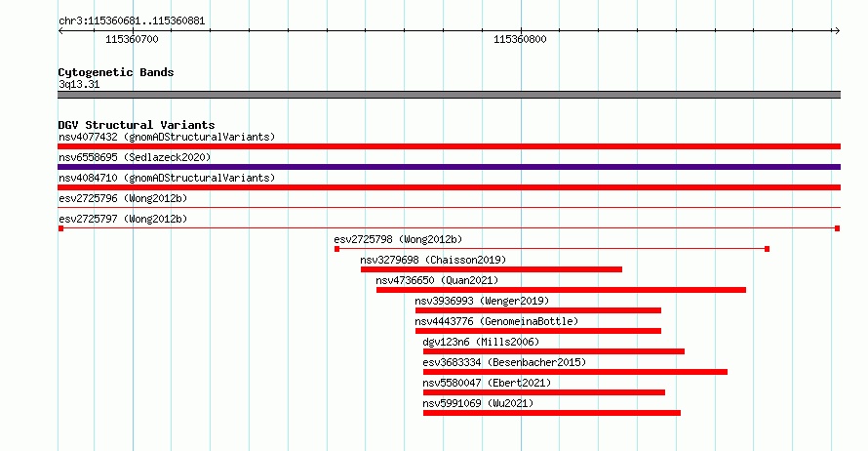Click the chr3:115360681..115360881 coordinate label
The image size is (868, 451).
click(132, 21)
